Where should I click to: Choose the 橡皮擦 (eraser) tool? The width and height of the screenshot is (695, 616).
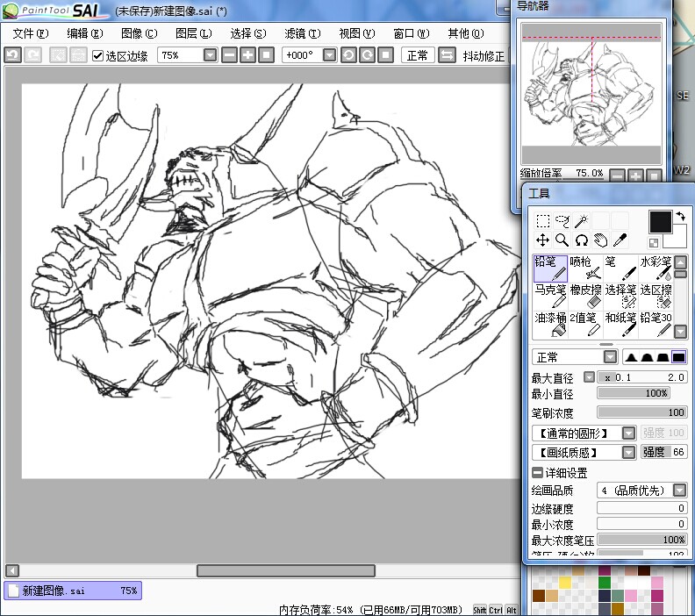pos(585,296)
